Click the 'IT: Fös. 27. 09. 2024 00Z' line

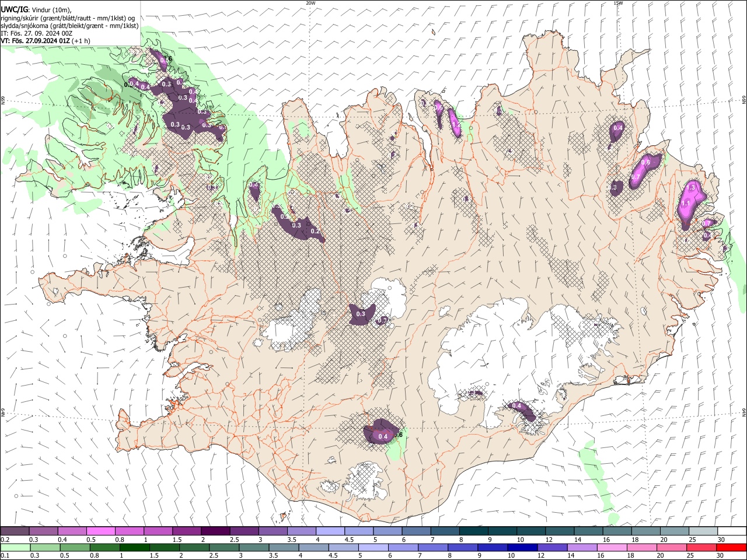point(37,33)
